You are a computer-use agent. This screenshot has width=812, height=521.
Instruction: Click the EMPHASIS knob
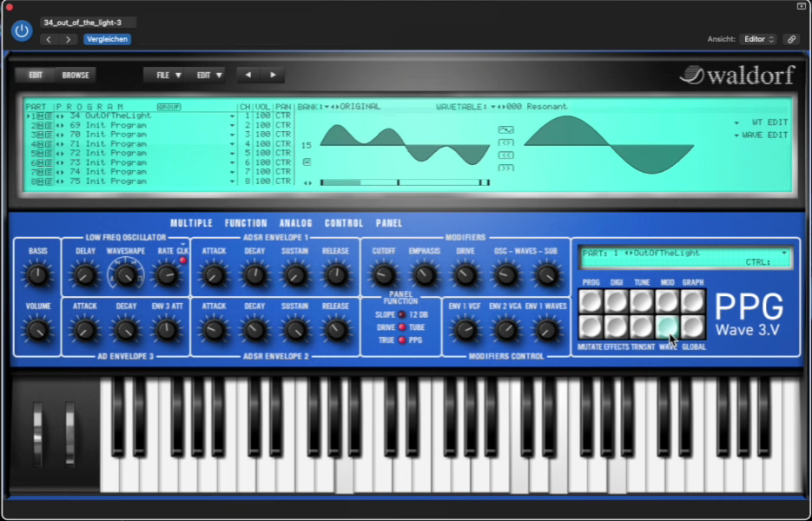pyautogui.click(x=424, y=275)
